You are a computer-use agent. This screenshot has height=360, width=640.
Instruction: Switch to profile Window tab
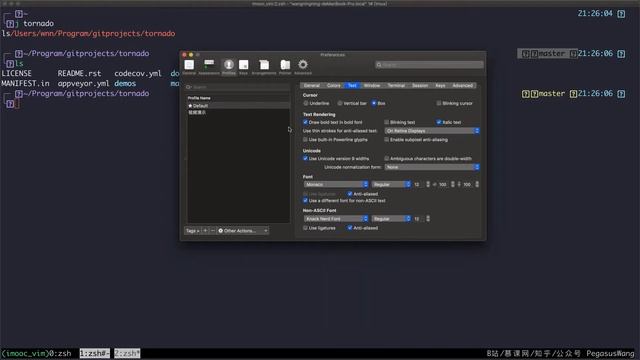[372, 85]
